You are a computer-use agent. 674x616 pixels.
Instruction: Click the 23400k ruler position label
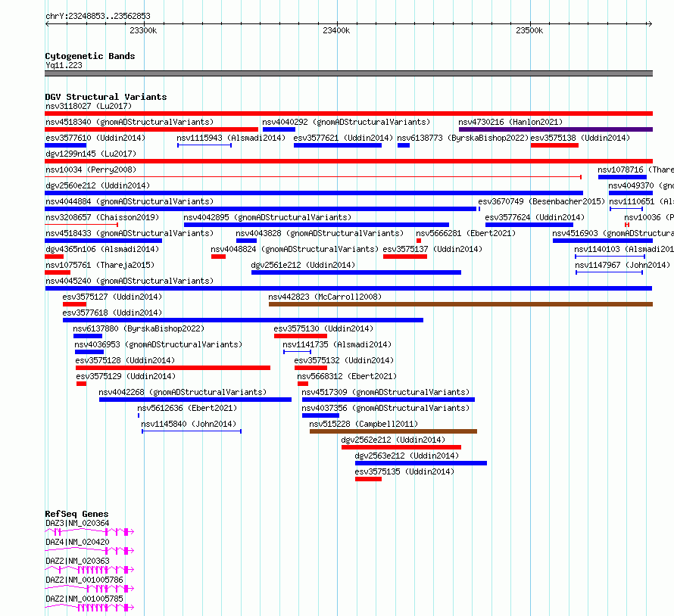(x=336, y=30)
